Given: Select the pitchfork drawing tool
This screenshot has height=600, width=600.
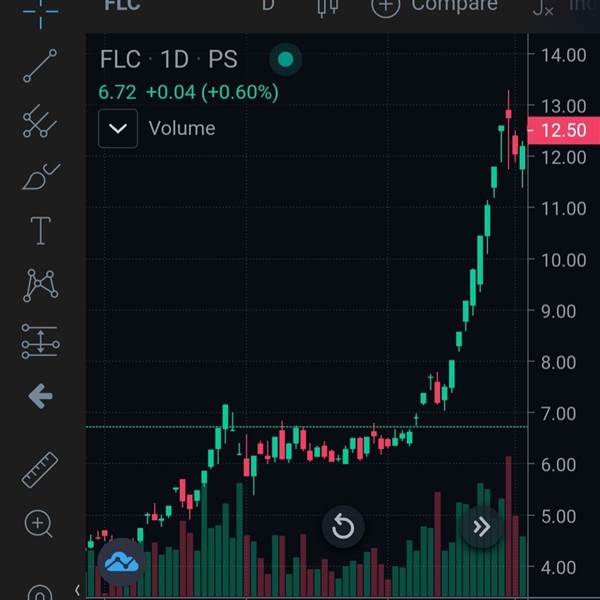Looking at the screenshot, I should 40,121.
